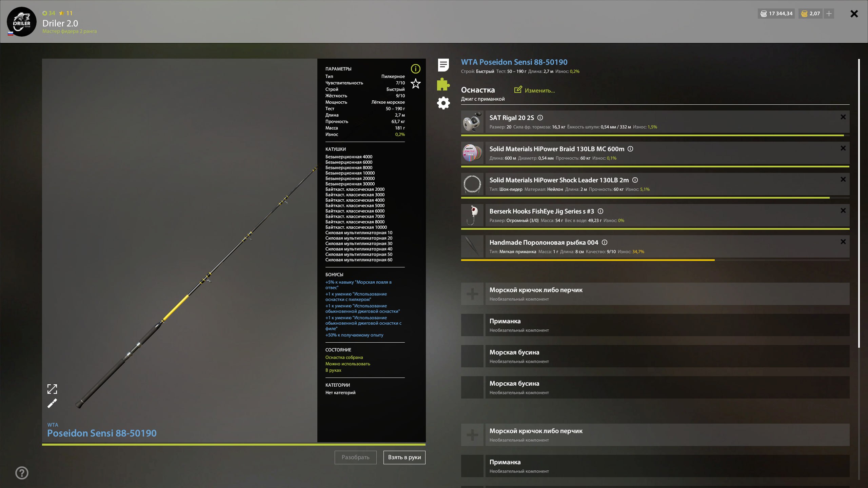The height and width of the screenshot is (488, 868).
Task: Expand the rod image to fullscreen
Action: tap(52, 389)
